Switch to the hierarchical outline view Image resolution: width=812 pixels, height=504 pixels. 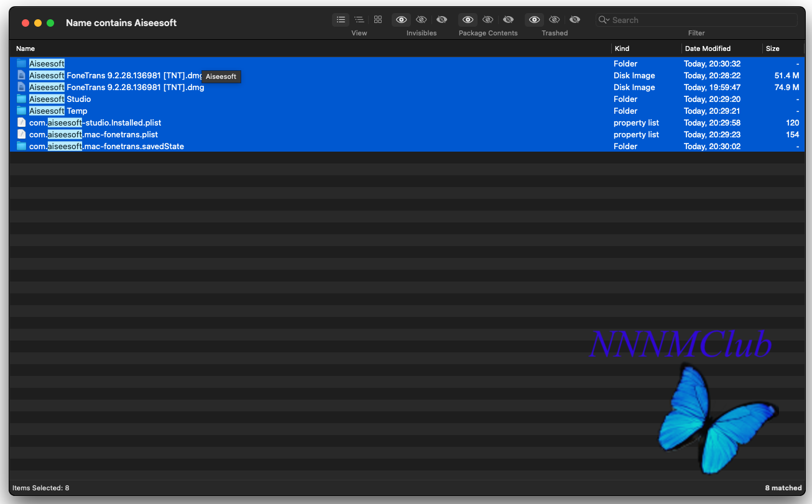pos(359,20)
